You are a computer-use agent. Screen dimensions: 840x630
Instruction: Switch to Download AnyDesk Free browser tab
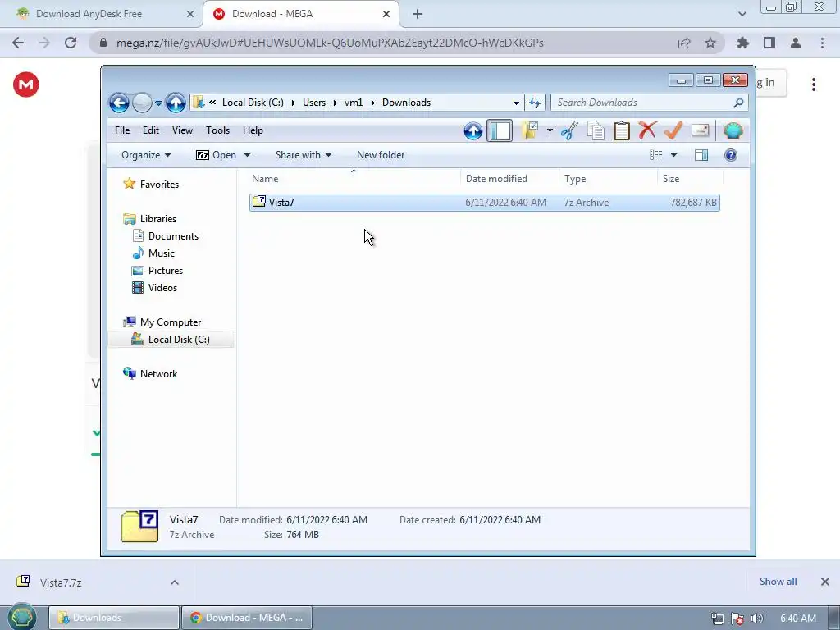tap(102, 14)
